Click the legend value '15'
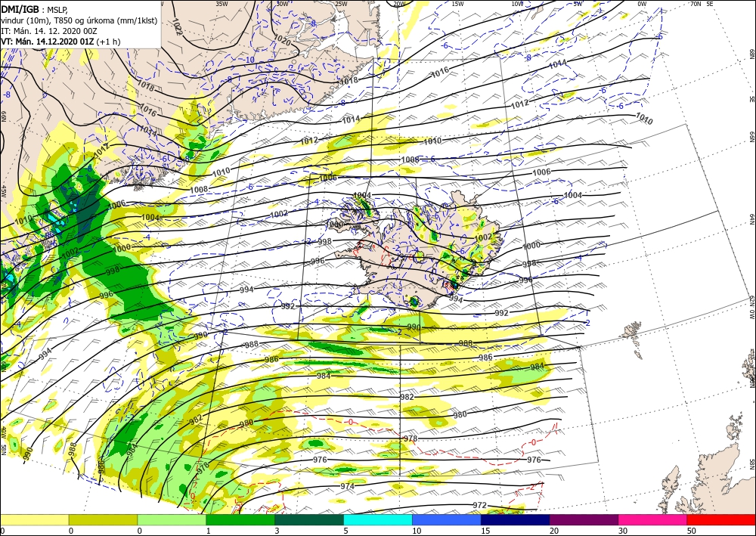The height and width of the screenshot is (536, 756). [x=485, y=531]
